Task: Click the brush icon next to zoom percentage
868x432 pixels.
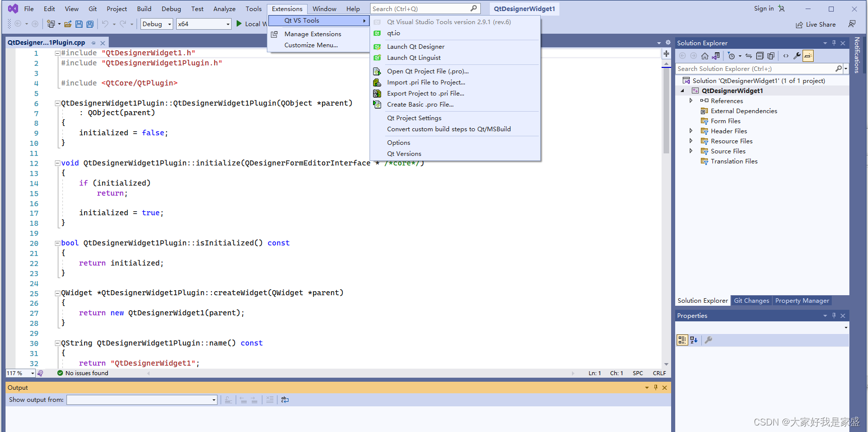Action: point(40,373)
